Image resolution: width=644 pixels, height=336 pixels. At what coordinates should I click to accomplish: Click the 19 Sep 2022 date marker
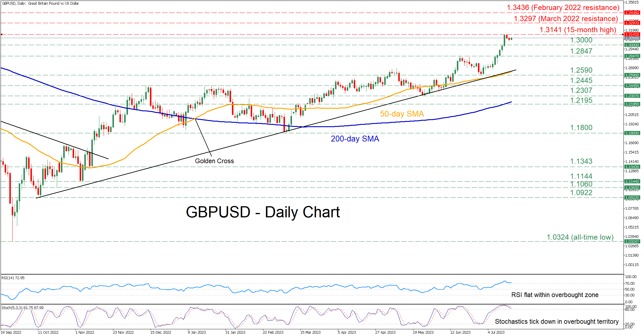click(x=11, y=332)
